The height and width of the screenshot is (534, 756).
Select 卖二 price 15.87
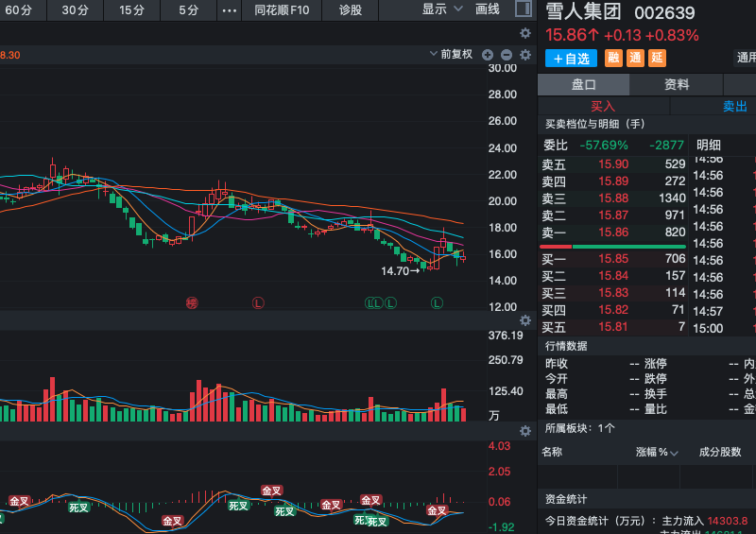coord(613,215)
